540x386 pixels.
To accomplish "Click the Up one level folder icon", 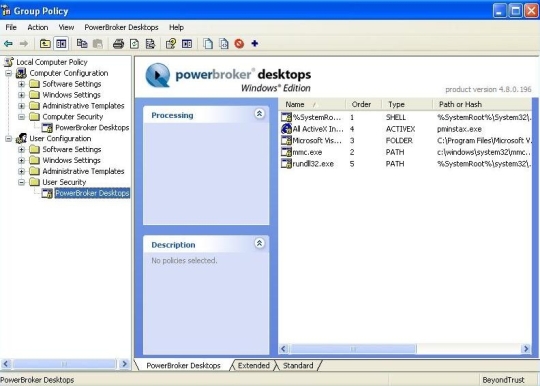I will pos(45,44).
